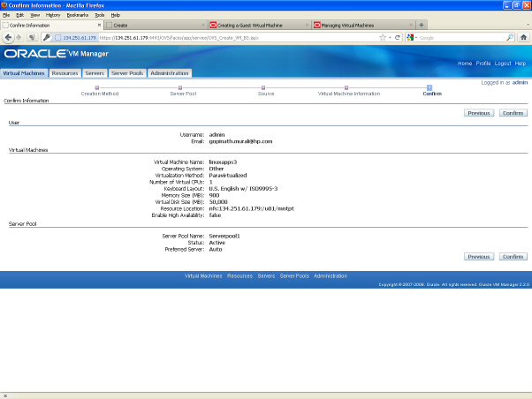
Task: Click the footer Administration link
Action: [x=331, y=276]
